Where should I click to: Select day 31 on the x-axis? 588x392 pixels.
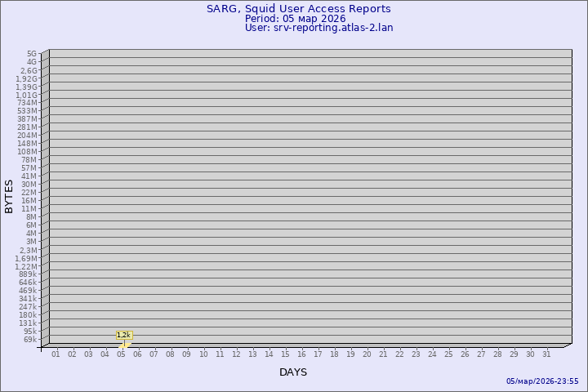(546, 354)
